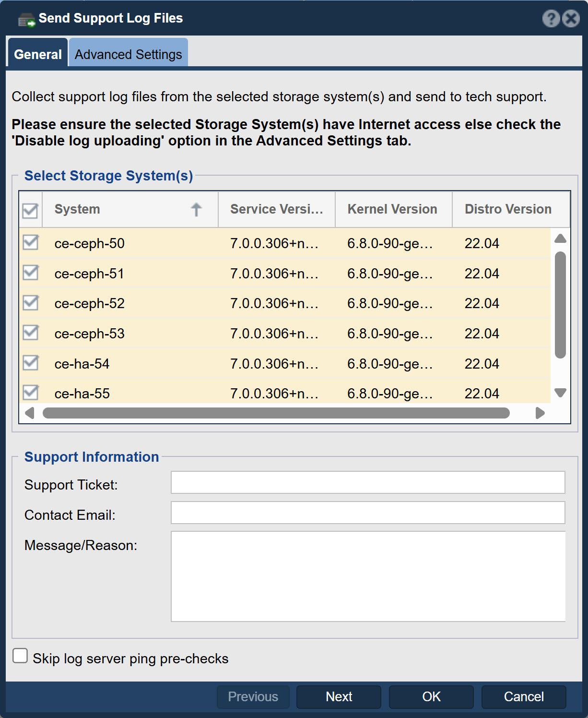Click the Service Version column header

(x=277, y=209)
